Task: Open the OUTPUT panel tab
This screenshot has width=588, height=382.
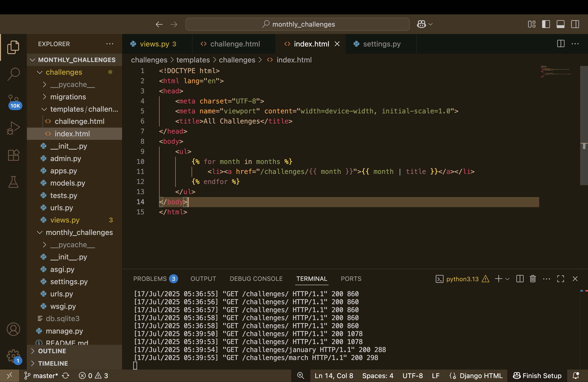Action: (x=203, y=279)
